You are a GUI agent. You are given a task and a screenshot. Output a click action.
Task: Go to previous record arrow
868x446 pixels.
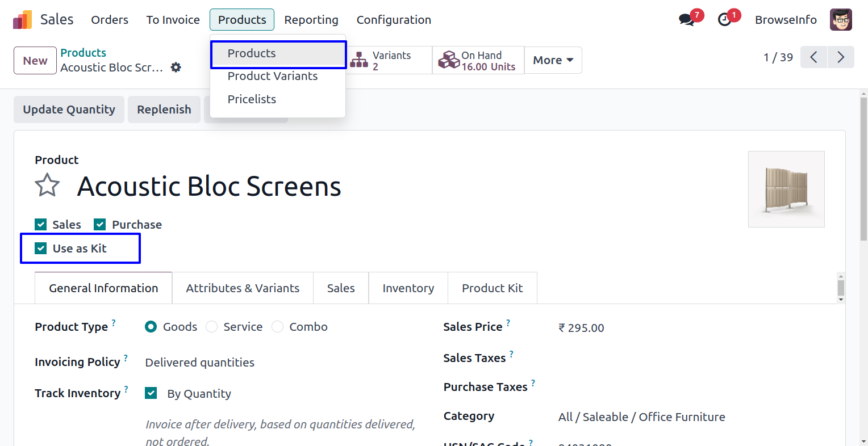click(x=813, y=57)
